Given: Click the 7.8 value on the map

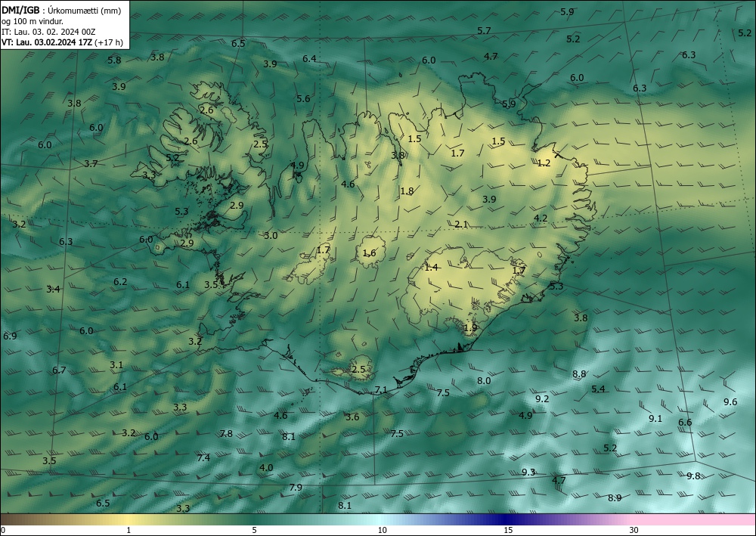Looking at the screenshot, I should [x=226, y=434].
